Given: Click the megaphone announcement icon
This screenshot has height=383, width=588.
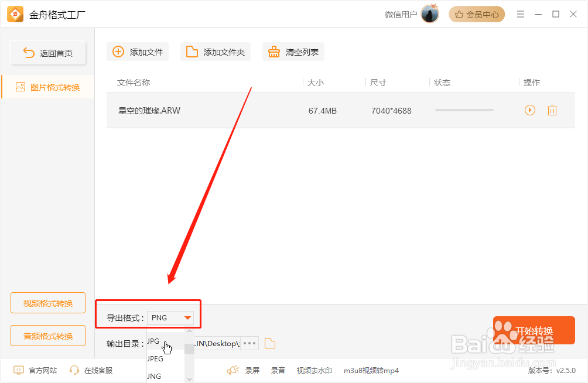Looking at the screenshot, I should [233, 370].
